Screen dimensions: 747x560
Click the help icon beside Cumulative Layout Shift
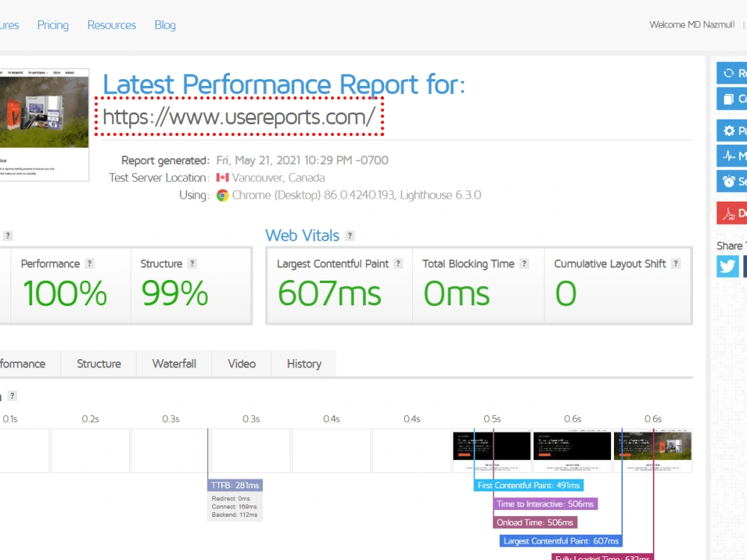pos(675,264)
